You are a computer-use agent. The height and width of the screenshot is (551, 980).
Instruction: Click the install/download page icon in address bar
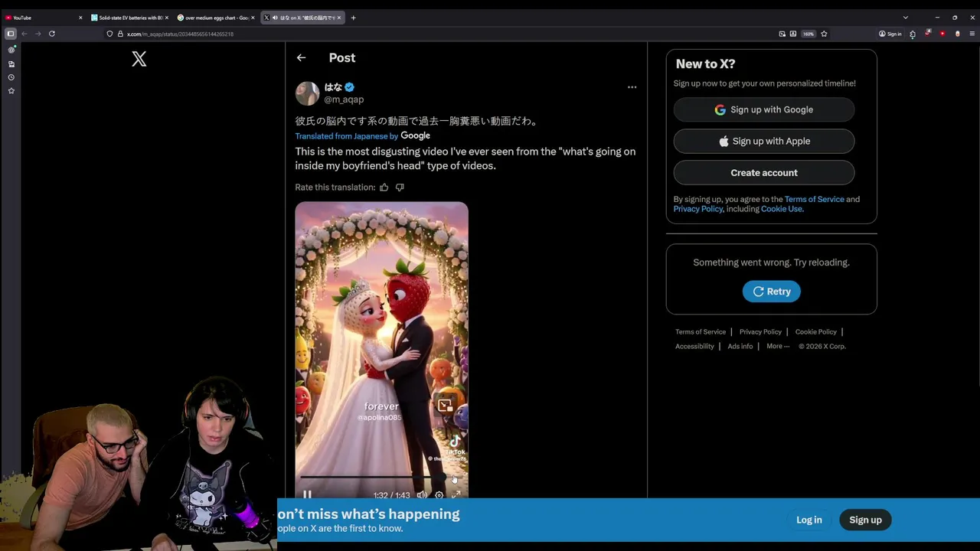tap(793, 34)
